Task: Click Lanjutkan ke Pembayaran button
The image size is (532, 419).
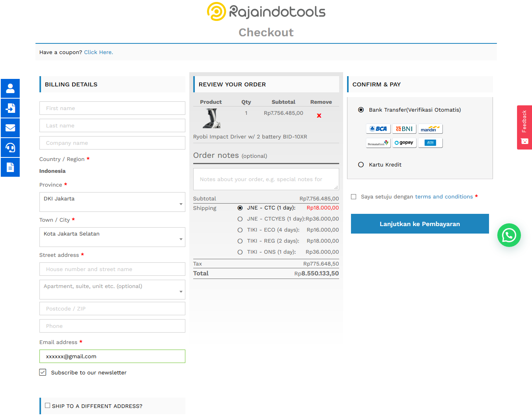Action: (420, 224)
